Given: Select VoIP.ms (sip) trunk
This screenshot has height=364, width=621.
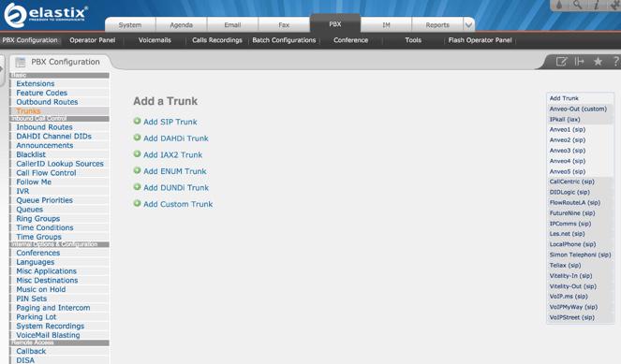Looking at the screenshot, I should [x=569, y=297].
